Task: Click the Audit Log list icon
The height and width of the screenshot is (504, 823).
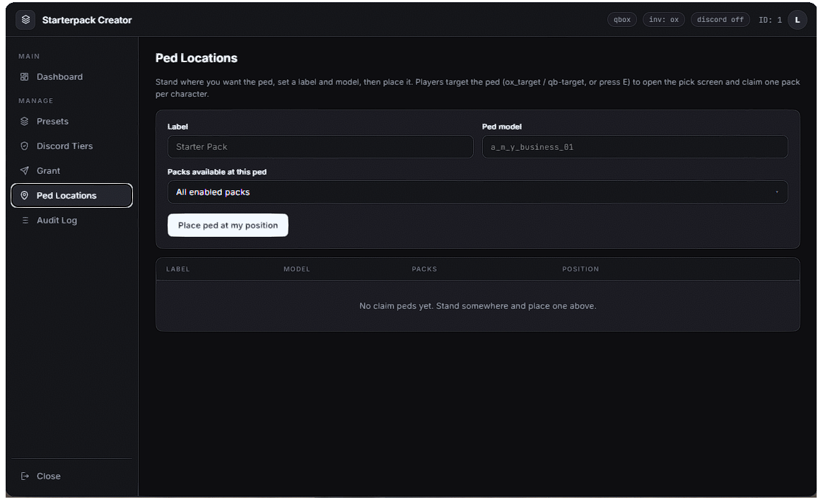Action: click(x=25, y=221)
